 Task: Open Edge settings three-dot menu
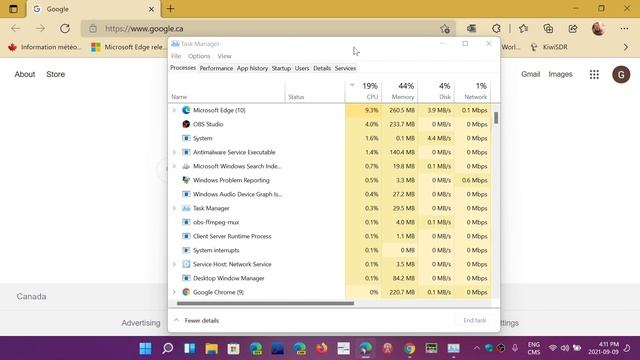point(624,29)
